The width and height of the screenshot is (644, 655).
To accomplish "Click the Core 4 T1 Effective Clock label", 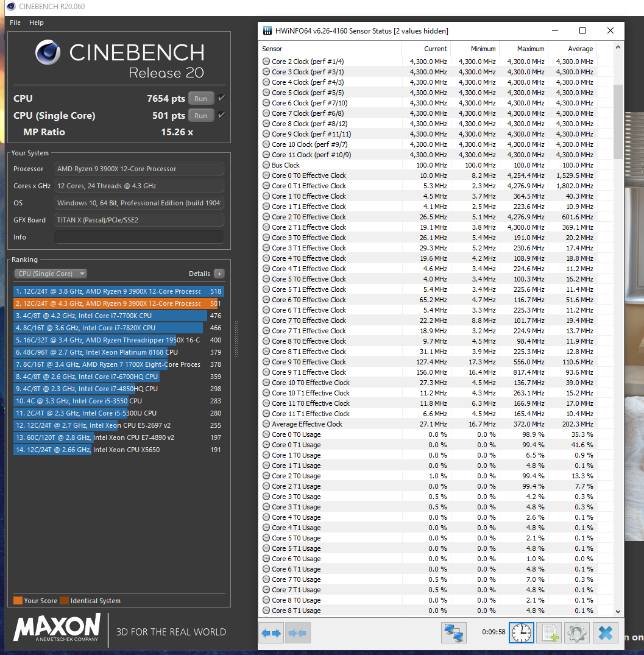I will point(309,269).
